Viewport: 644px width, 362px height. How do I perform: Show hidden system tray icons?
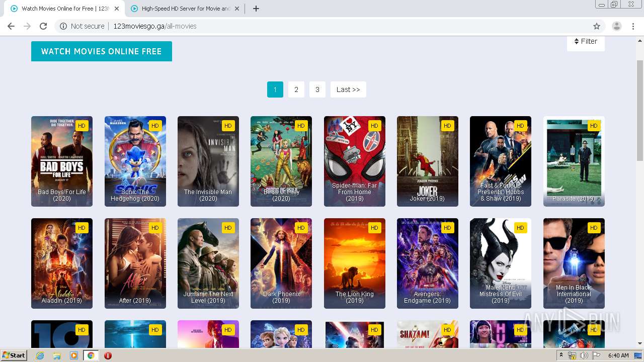coord(561,355)
